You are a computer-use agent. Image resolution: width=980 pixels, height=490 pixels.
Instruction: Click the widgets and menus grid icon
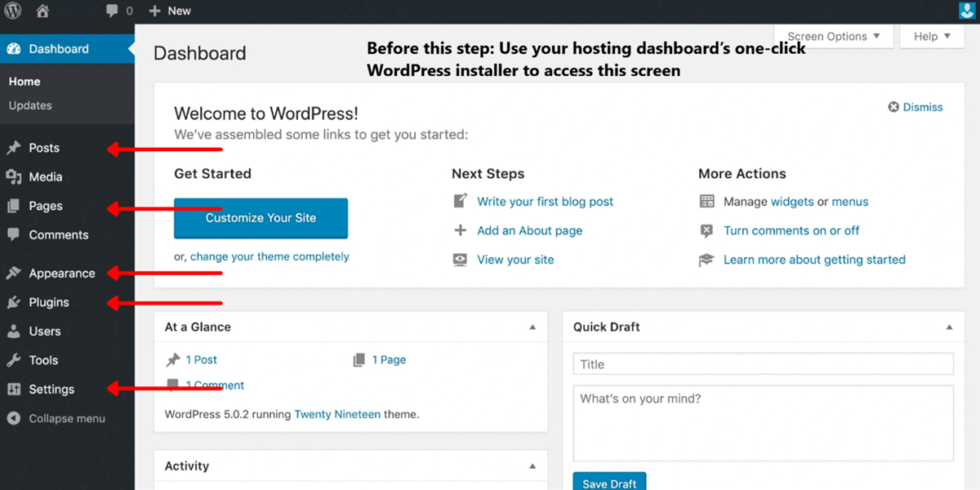pyautogui.click(x=707, y=201)
